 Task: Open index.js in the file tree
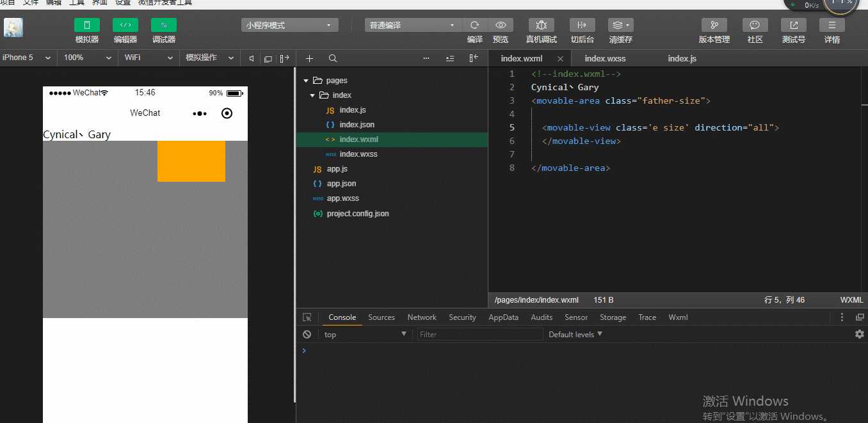[x=353, y=110]
